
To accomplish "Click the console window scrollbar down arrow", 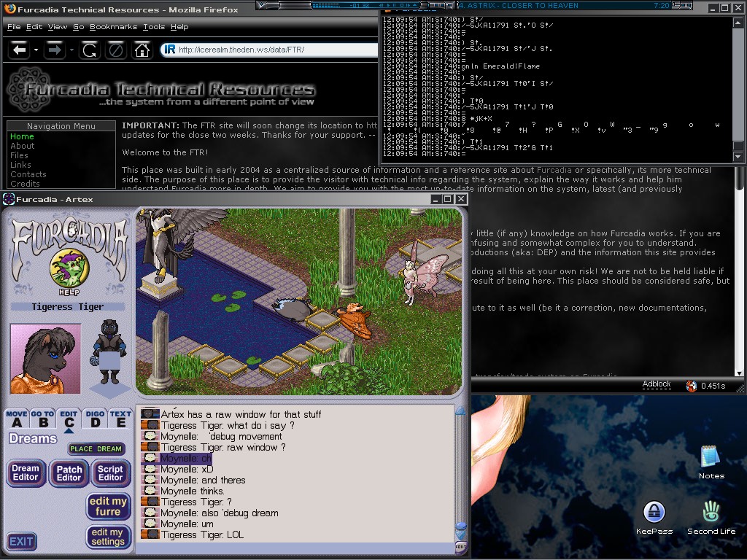I will click(x=738, y=156).
